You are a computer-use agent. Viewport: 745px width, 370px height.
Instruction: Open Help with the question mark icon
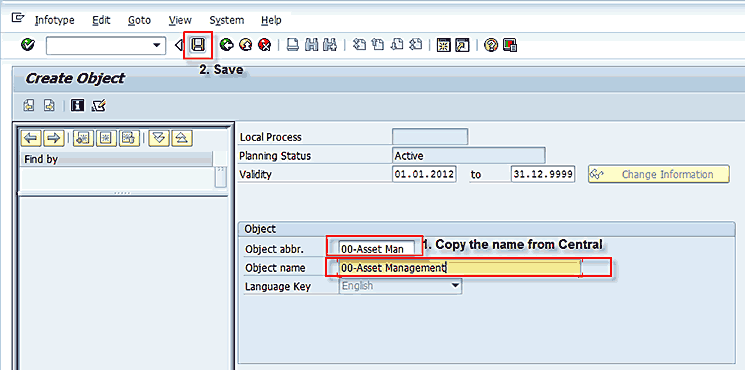coord(491,45)
